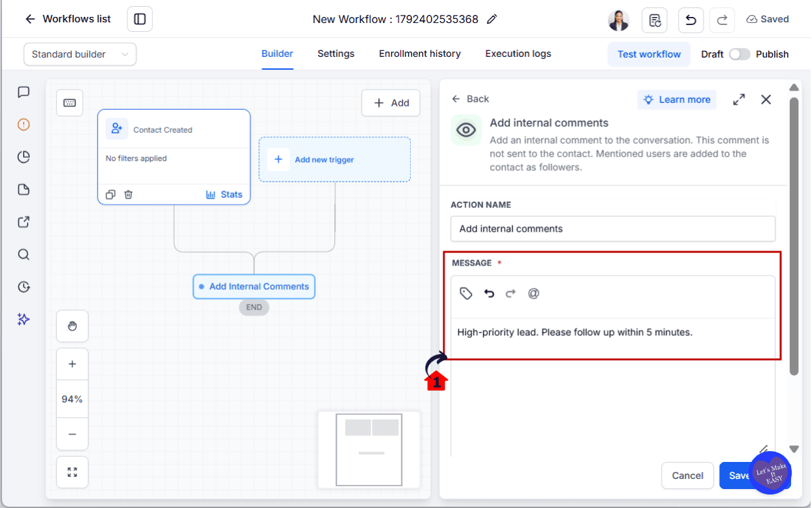Insert custom value tag in message
Screen dimensions: 812x508
(x=466, y=293)
